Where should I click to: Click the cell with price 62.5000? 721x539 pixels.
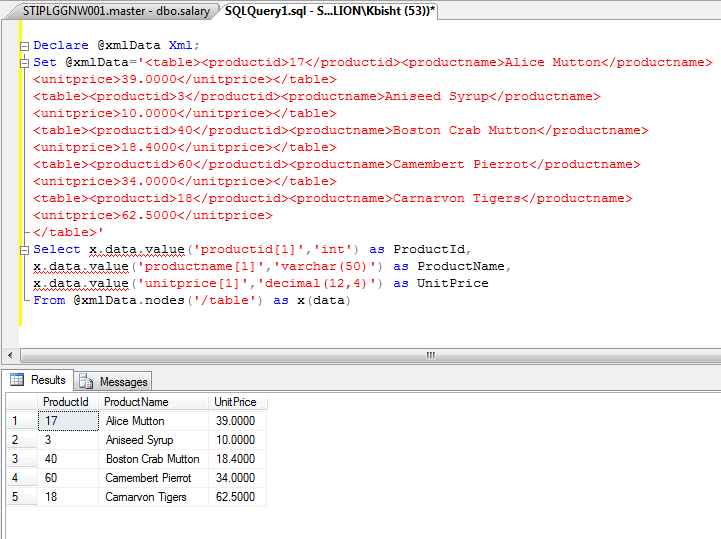pos(238,497)
